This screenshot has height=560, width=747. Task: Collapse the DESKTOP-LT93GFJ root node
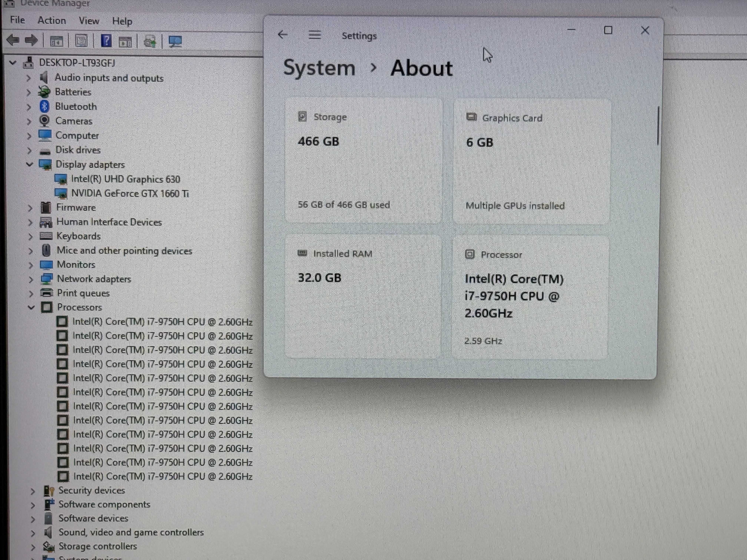(x=13, y=62)
